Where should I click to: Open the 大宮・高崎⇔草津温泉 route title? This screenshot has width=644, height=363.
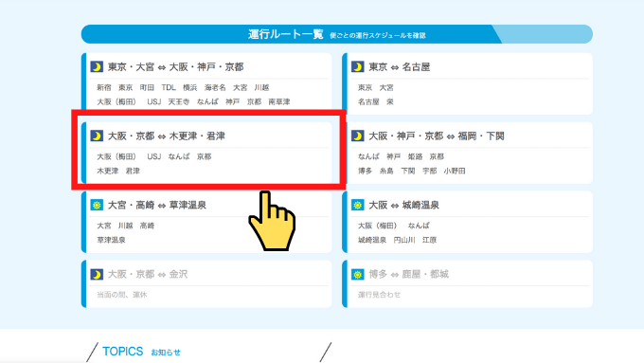click(x=157, y=205)
